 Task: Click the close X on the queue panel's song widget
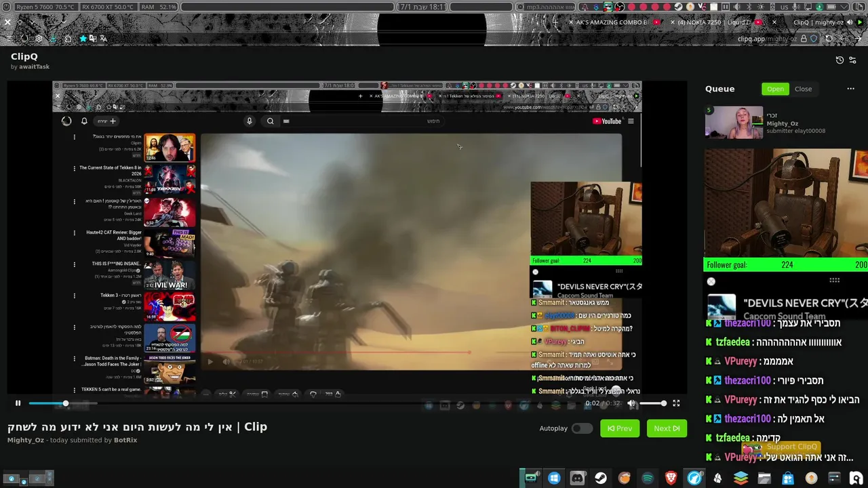point(711,281)
